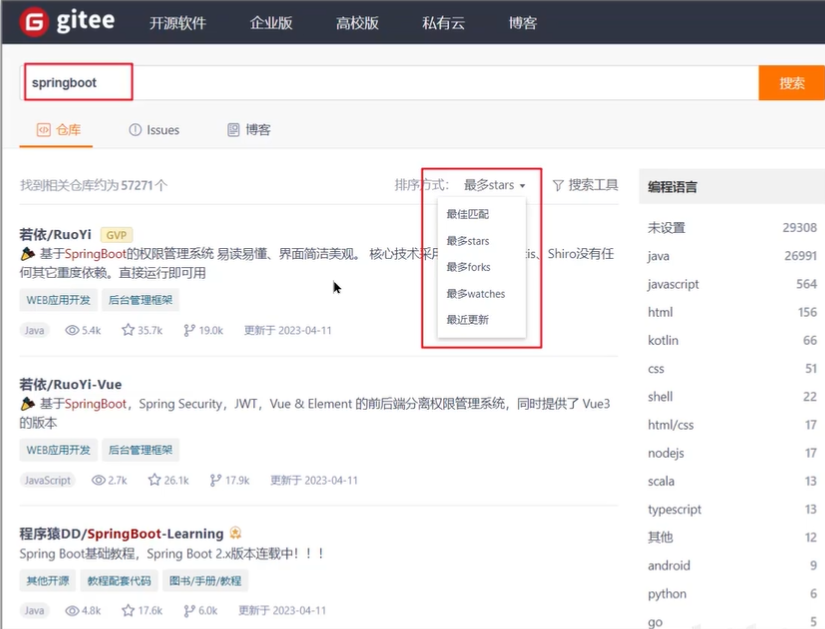825x629 pixels.
Task: Switch to the 仓库 tab
Action: click(58, 129)
